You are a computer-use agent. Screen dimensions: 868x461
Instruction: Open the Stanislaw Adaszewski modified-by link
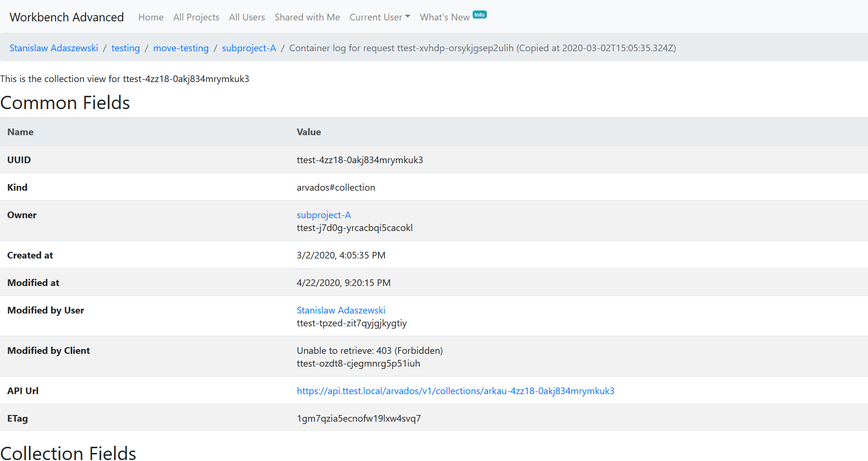click(341, 310)
